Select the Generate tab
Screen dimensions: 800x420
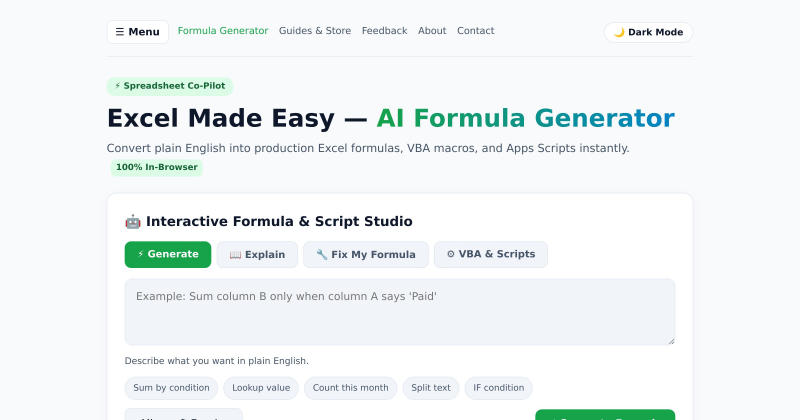click(x=168, y=254)
